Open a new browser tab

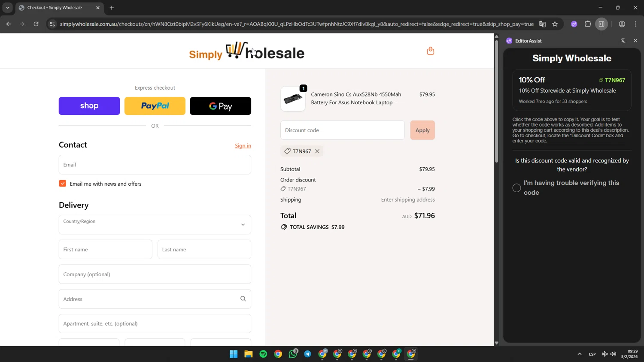112,8
